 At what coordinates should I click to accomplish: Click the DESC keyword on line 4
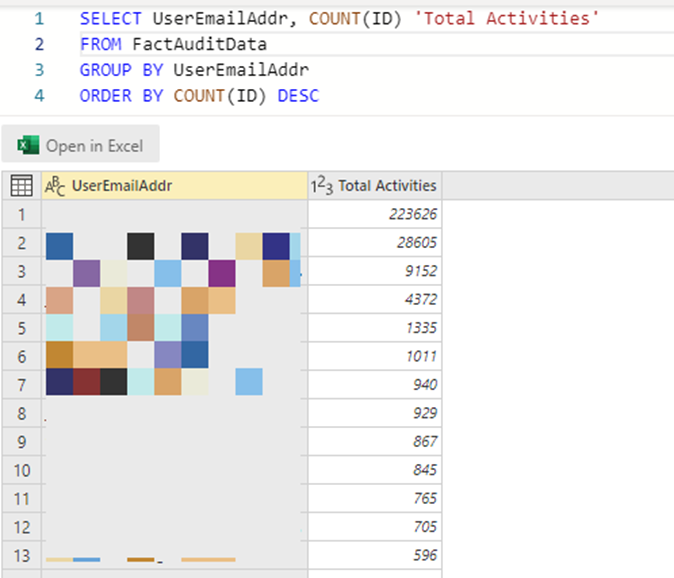click(x=298, y=96)
